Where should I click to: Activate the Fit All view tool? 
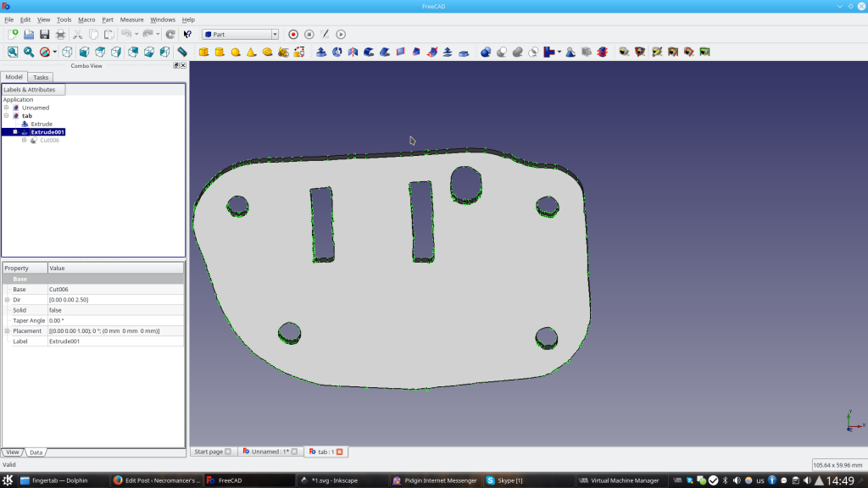click(13, 52)
